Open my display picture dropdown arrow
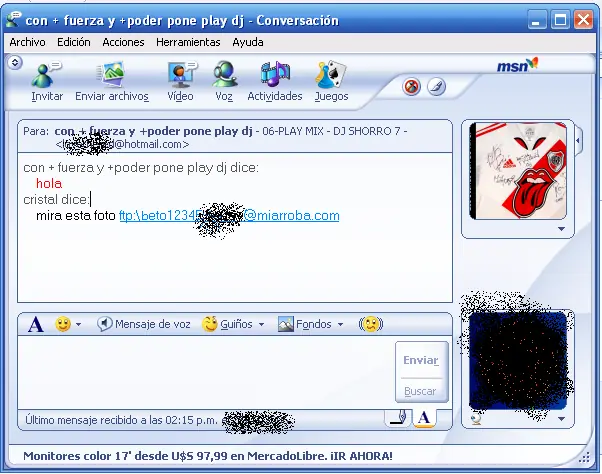This screenshot has height=474, width=602. (x=561, y=419)
